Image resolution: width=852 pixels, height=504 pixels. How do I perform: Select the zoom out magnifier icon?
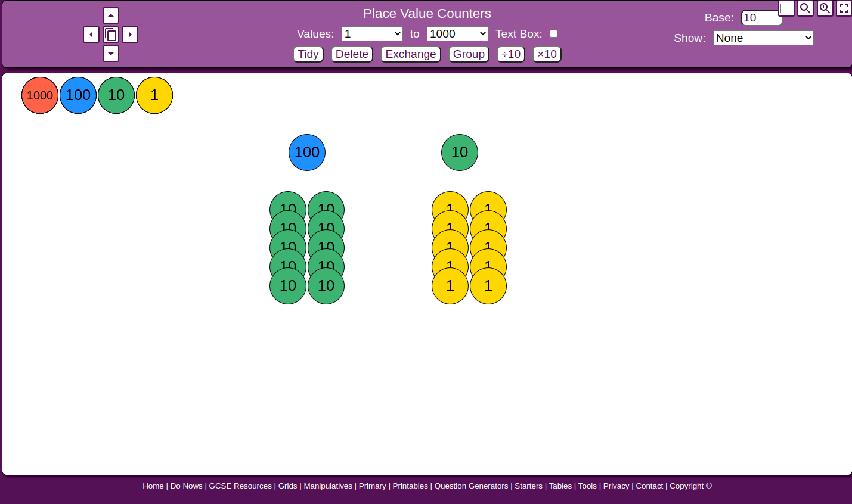[805, 8]
